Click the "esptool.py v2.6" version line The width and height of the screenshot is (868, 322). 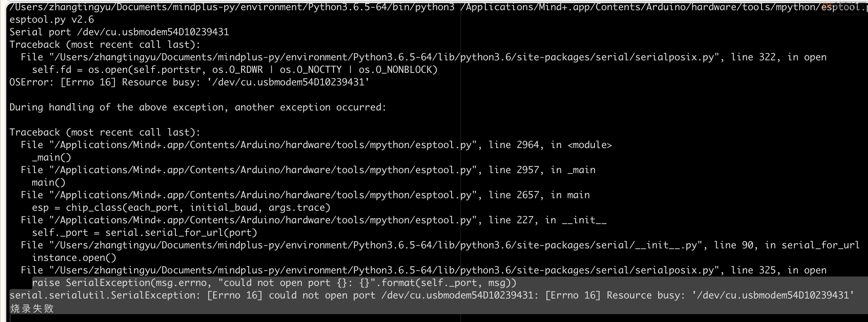click(52, 20)
